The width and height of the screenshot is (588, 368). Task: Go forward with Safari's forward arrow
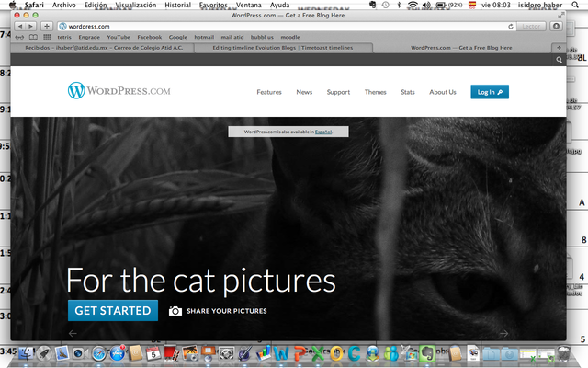pos(31,27)
